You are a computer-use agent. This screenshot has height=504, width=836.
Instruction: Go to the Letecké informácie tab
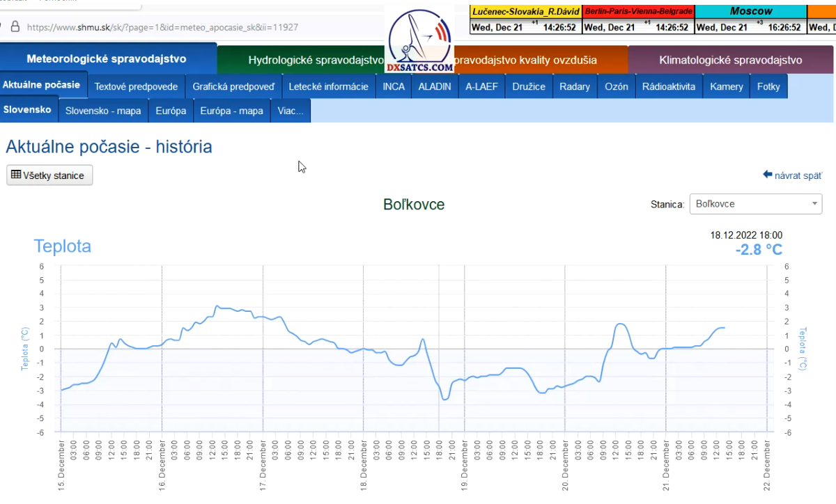(x=328, y=87)
